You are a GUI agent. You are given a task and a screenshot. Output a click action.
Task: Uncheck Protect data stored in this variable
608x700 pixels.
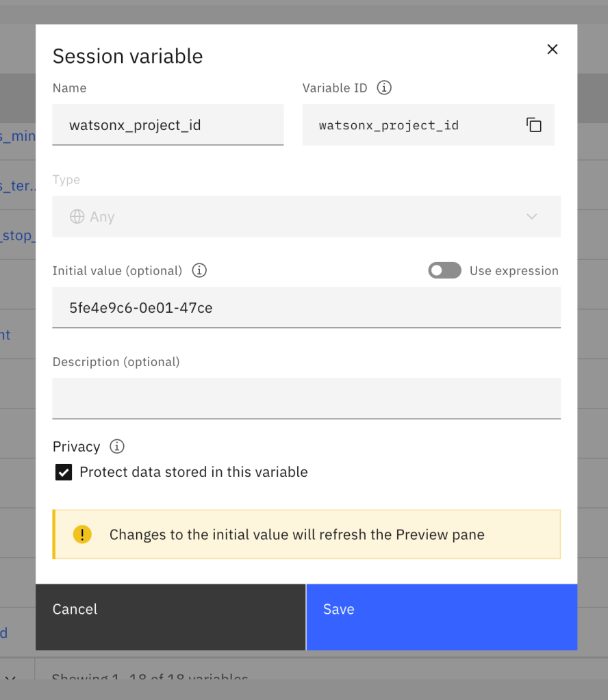[x=64, y=472]
